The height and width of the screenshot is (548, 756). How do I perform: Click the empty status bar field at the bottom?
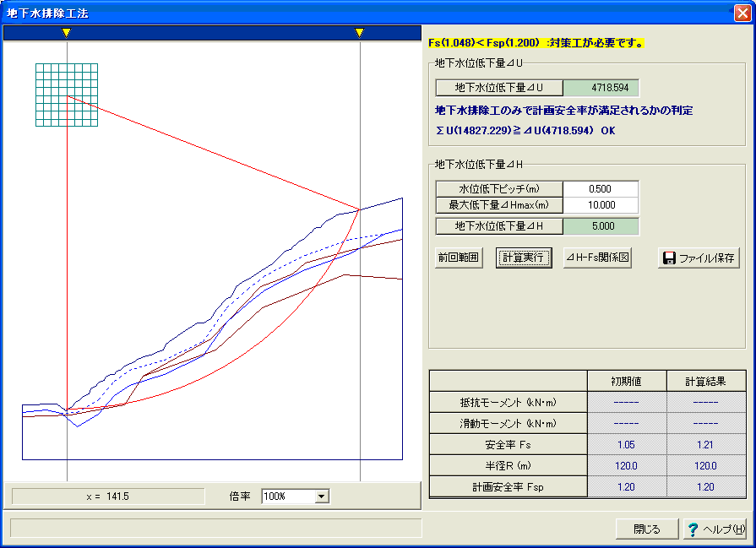pos(215,528)
